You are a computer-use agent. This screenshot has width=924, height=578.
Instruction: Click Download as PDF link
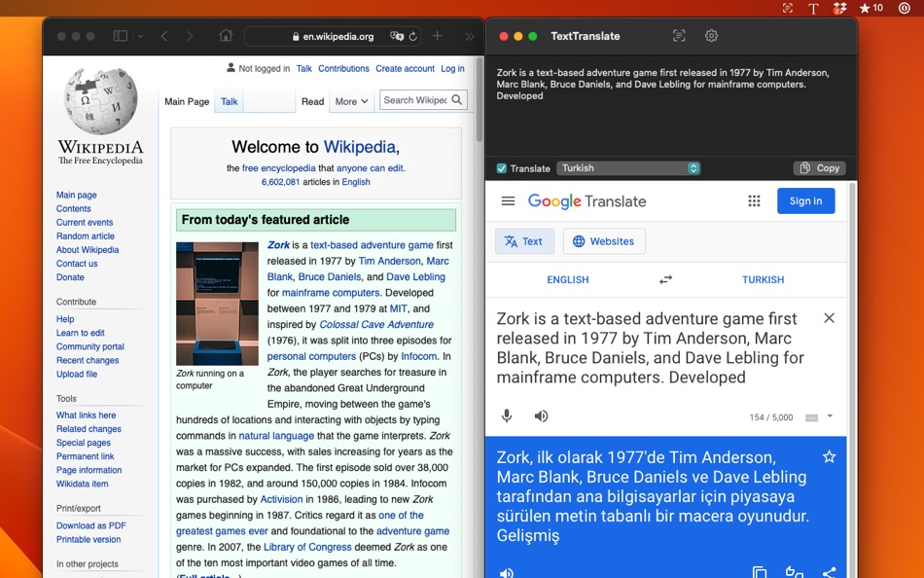click(x=91, y=525)
